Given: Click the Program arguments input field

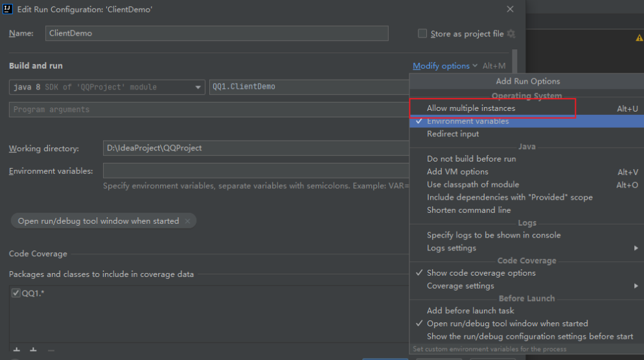Looking at the screenshot, I should click(207, 110).
